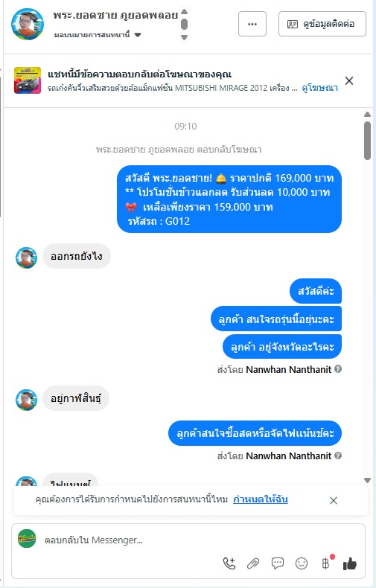Click the ดูข้อมูลติดต่อ contact info button
The image size is (376, 588).
coord(322,24)
